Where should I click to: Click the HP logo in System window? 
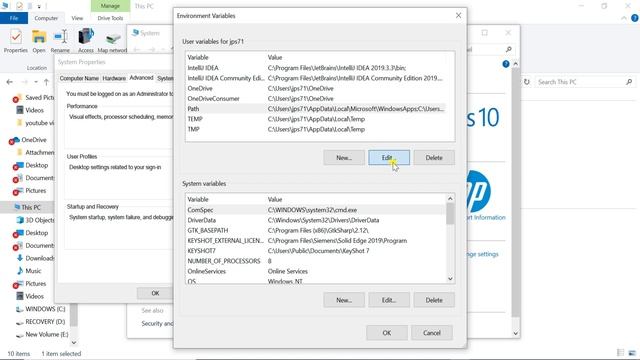tap(478, 191)
